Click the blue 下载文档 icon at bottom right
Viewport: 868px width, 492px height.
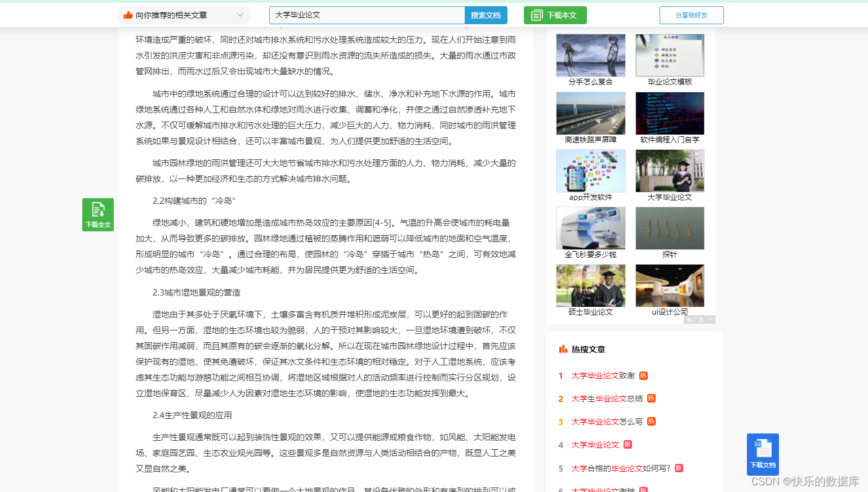click(x=762, y=454)
